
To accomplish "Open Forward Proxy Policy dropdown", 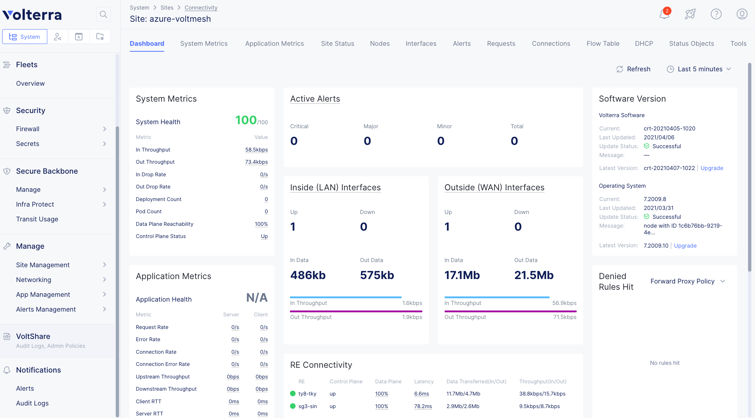I will pos(688,281).
